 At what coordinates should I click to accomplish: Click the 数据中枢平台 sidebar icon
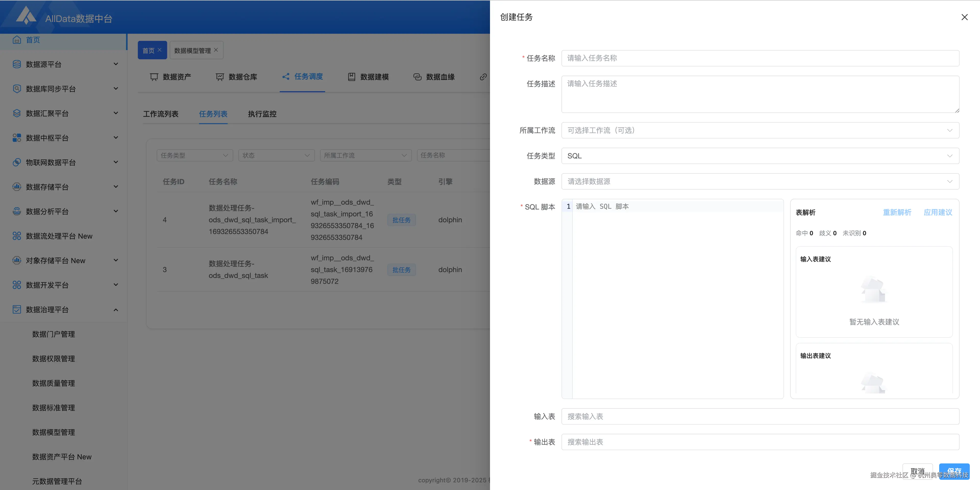tap(17, 138)
